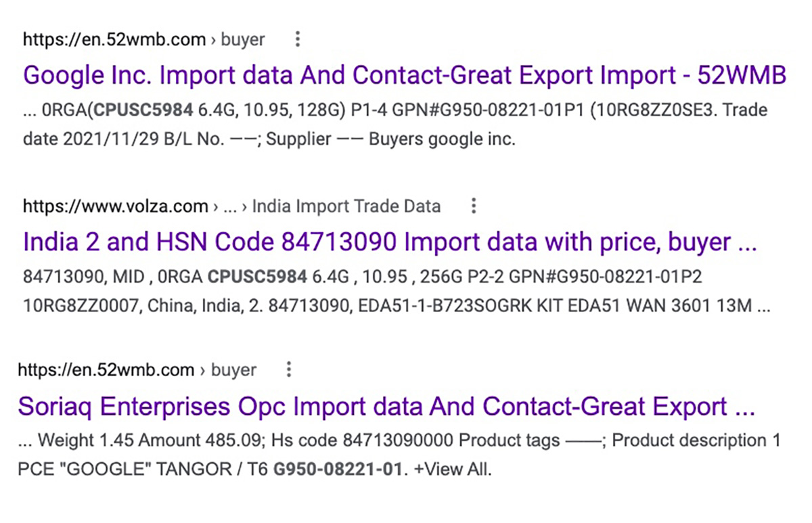Click bold CPUSC5984 in the Google Inc. snippet
The height and width of the screenshot is (523, 812).
pyautogui.click(x=141, y=109)
